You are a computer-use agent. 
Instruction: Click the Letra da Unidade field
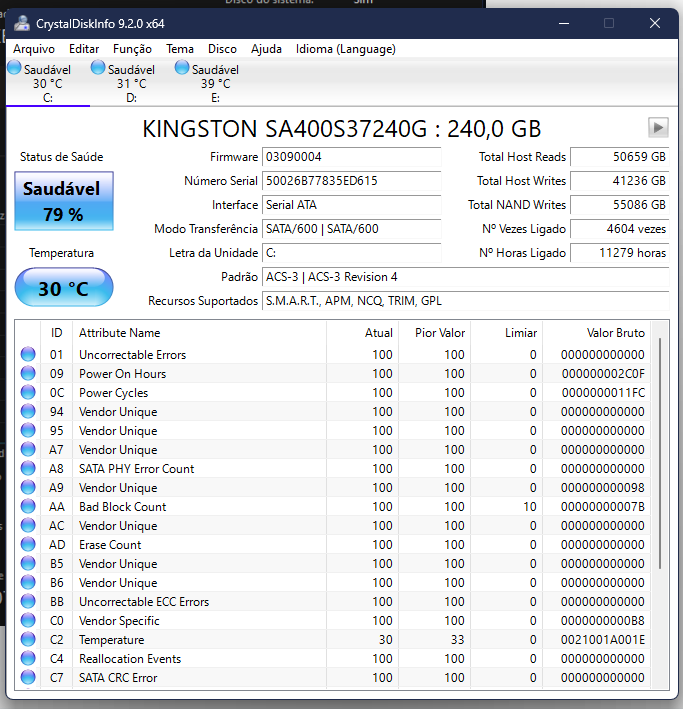point(351,253)
